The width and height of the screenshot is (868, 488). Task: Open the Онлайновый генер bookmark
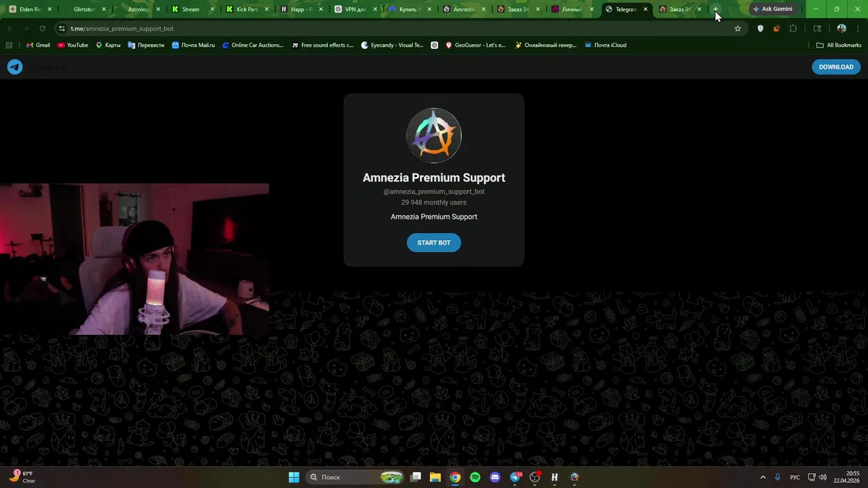pos(546,45)
